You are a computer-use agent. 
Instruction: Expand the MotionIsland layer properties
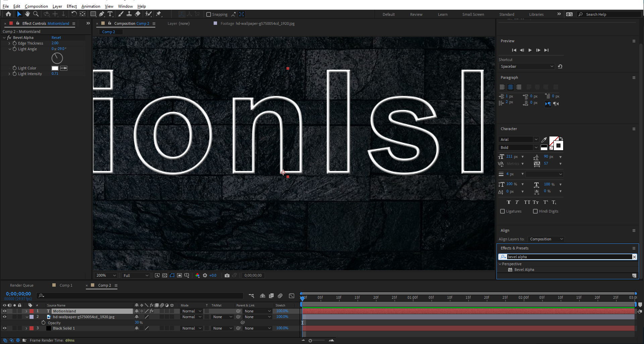coord(26,311)
